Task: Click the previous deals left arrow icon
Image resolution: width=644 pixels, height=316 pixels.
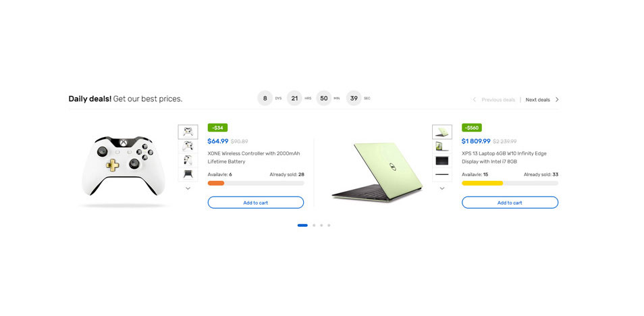Action: click(x=475, y=99)
